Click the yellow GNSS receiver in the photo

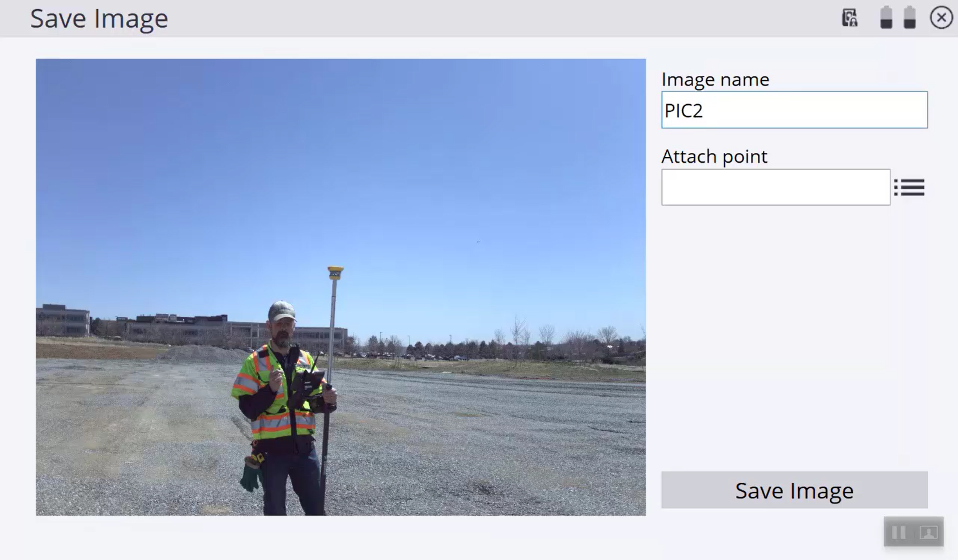335,273
